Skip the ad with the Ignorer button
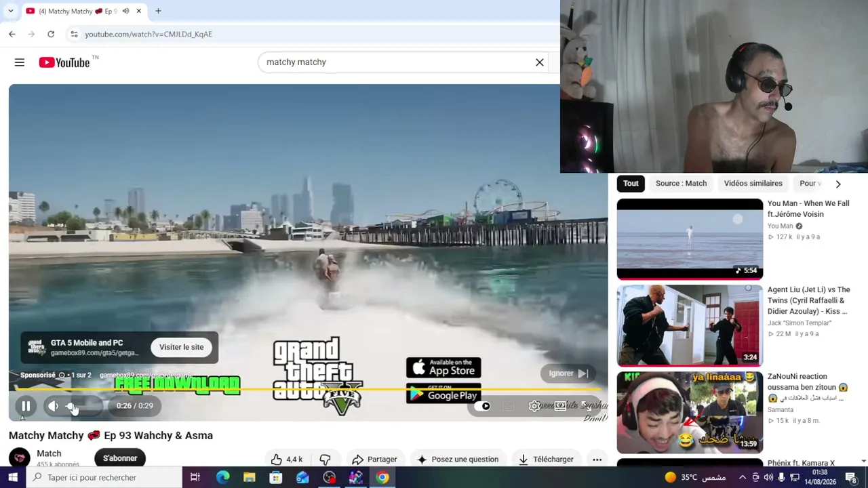 [x=568, y=373]
